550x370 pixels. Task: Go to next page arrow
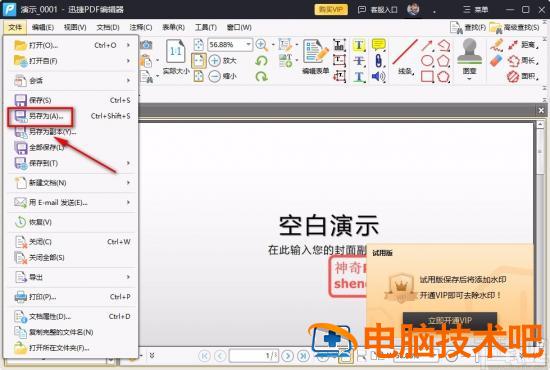pos(288,356)
